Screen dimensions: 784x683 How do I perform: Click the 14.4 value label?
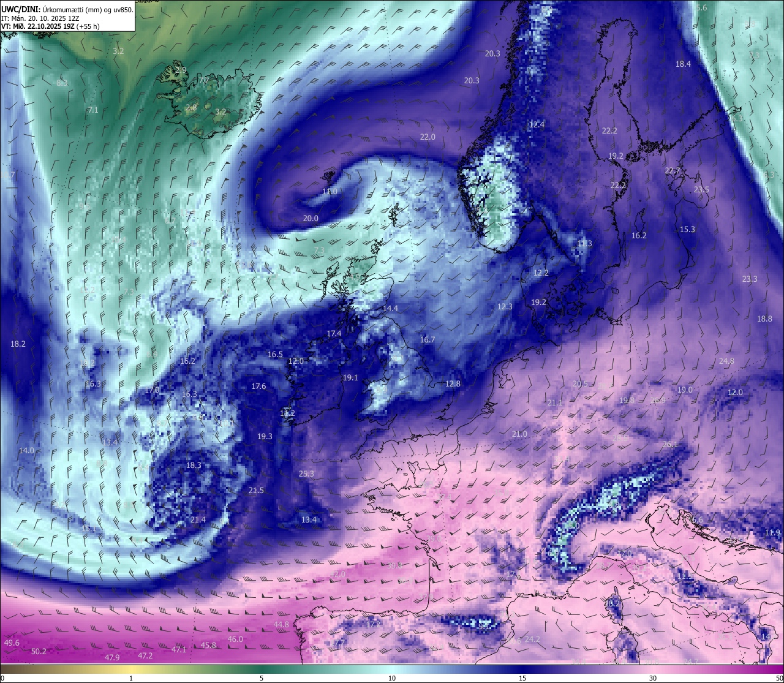pos(390,309)
